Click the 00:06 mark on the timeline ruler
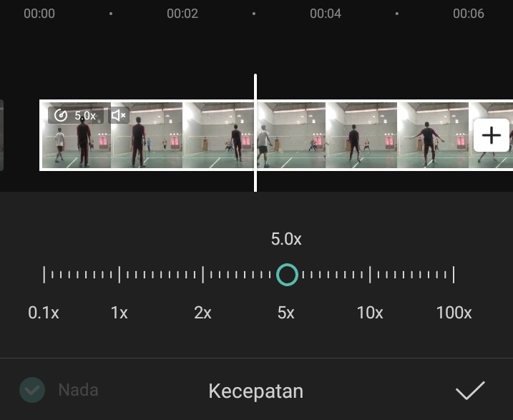 [469, 14]
